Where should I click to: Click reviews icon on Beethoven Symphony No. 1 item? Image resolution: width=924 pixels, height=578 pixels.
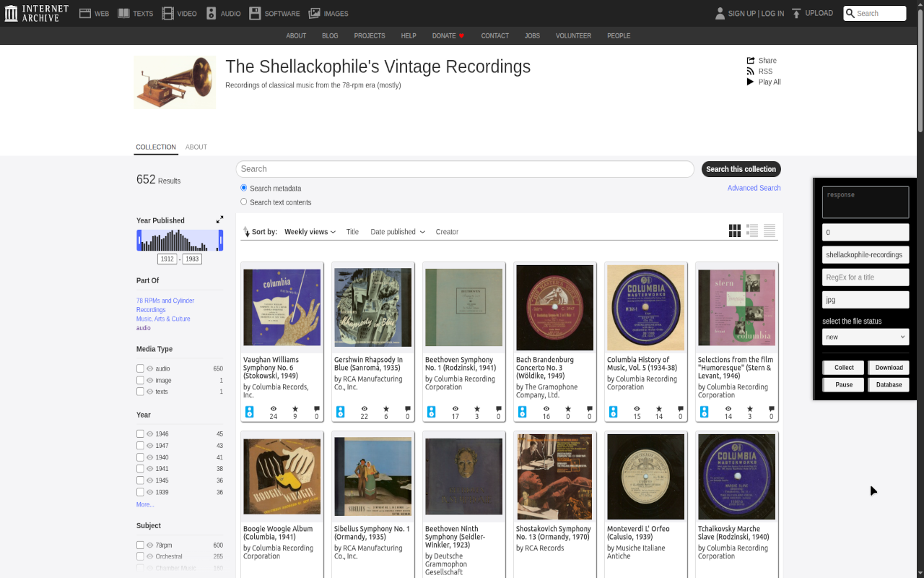coord(498,409)
